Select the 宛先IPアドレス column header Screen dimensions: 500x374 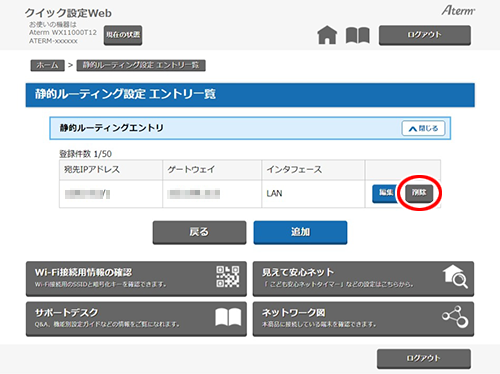pyautogui.click(x=111, y=170)
